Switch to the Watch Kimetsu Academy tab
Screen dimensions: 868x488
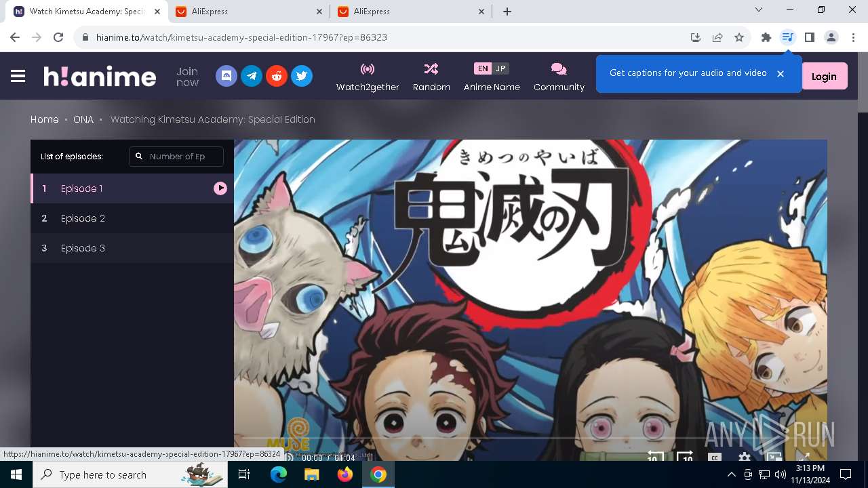[x=87, y=12]
